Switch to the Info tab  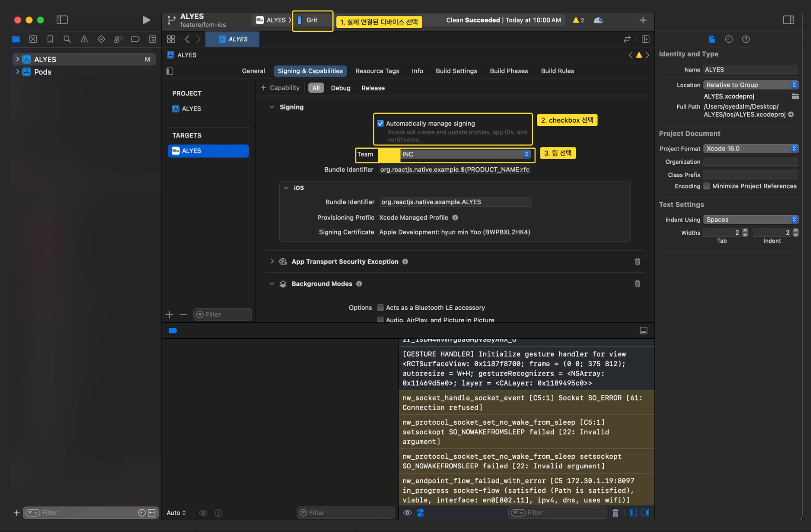[417, 71]
